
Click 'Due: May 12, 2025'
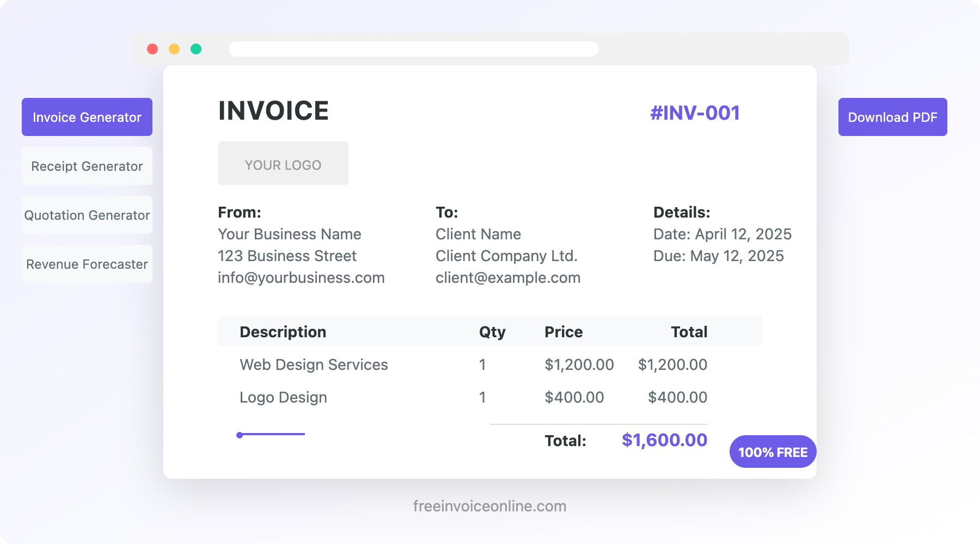(719, 256)
